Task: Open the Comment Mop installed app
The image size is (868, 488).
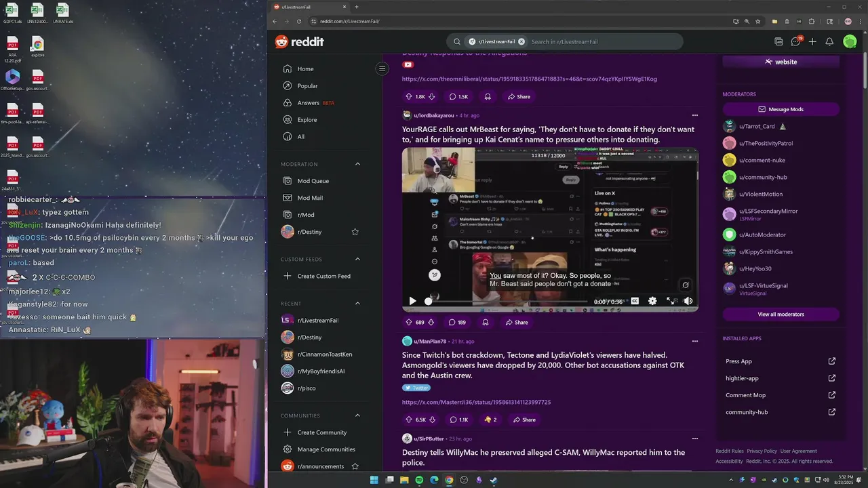Action: [x=781, y=395]
